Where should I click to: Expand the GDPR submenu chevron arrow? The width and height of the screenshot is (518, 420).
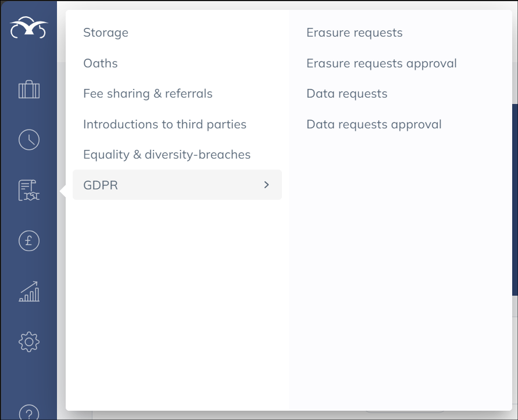click(x=267, y=185)
